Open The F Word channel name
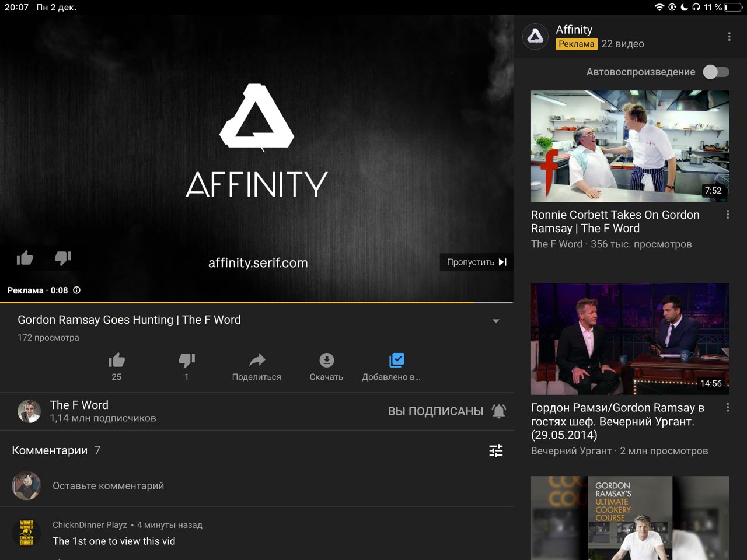The image size is (747, 560). pos(79,405)
